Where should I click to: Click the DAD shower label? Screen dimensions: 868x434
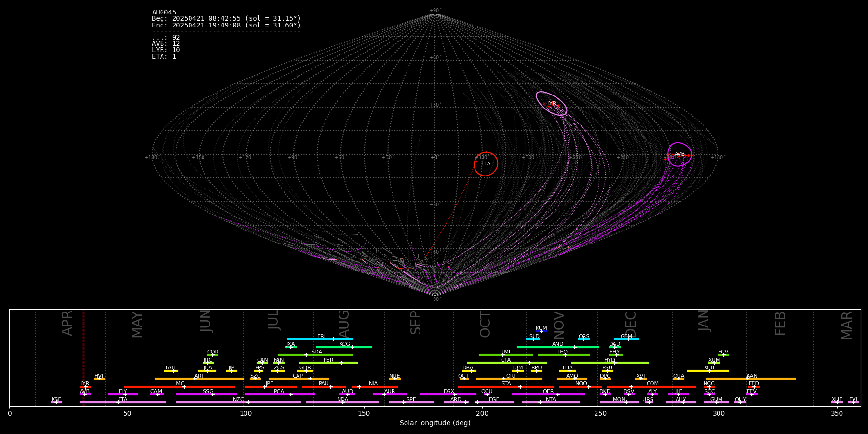point(614,344)
